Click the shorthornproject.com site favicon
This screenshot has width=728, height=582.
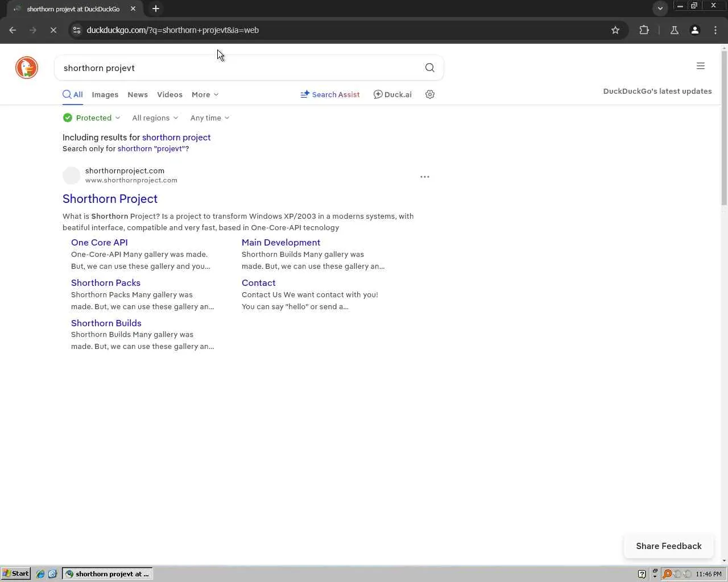pos(72,176)
